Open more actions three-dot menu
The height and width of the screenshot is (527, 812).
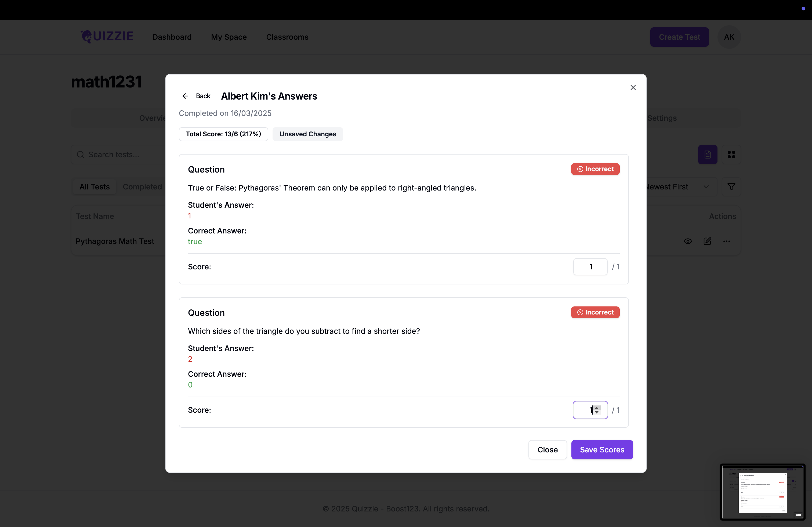coord(726,241)
